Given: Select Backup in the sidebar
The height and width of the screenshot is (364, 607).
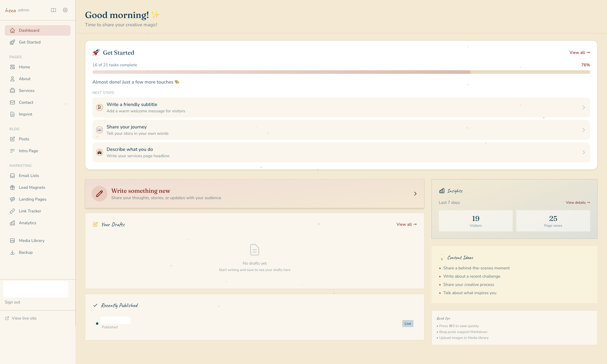Looking at the screenshot, I should pyautogui.click(x=26, y=252).
